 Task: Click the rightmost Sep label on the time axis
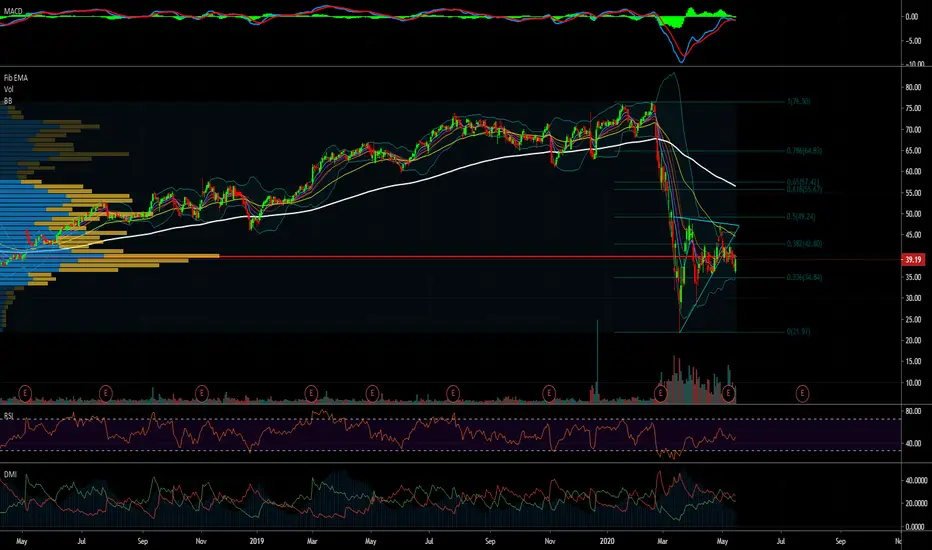point(840,541)
